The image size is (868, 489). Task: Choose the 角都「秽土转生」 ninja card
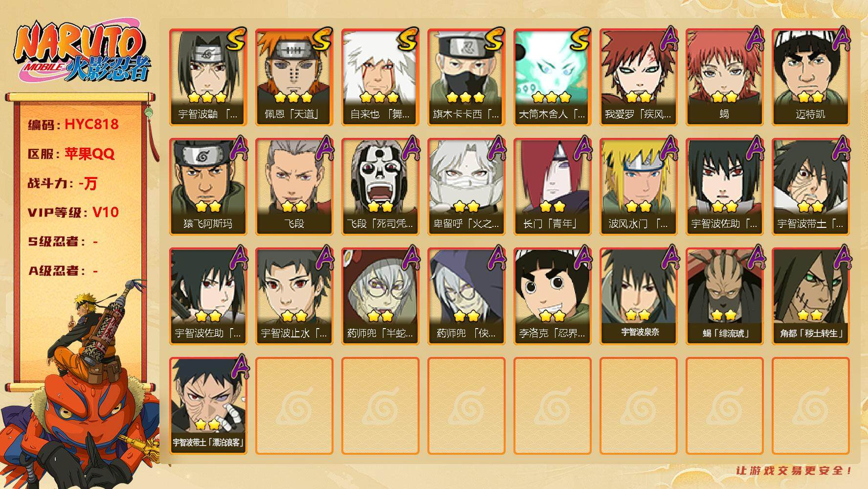[810, 296]
